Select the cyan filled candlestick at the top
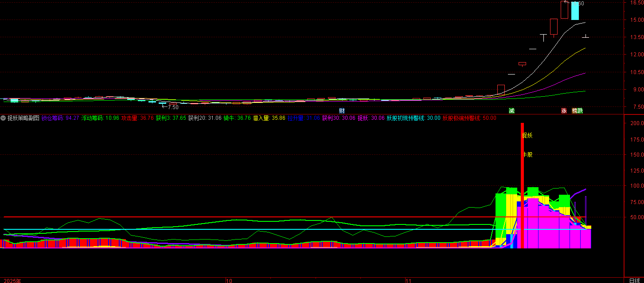The image size is (644, 283). pos(575,11)
